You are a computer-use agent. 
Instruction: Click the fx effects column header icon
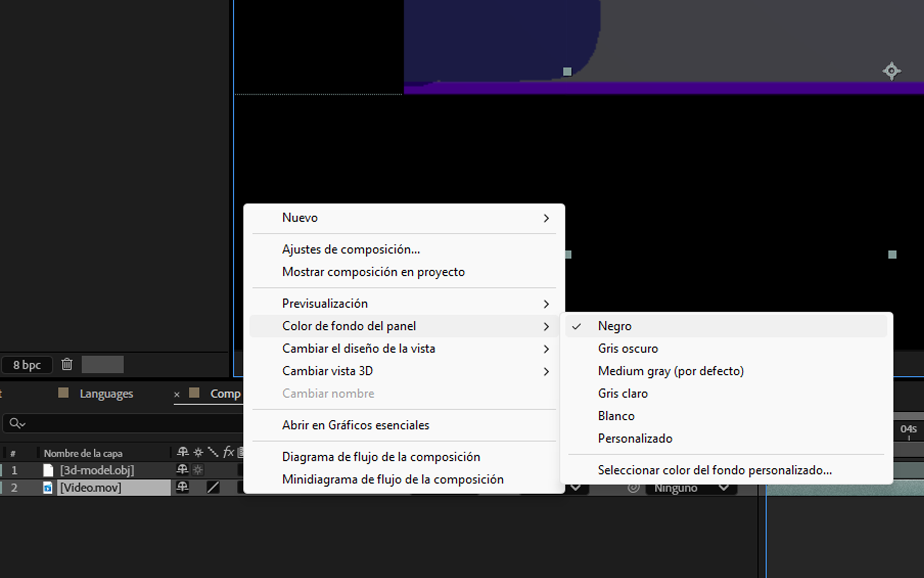[x=228, y=452]
